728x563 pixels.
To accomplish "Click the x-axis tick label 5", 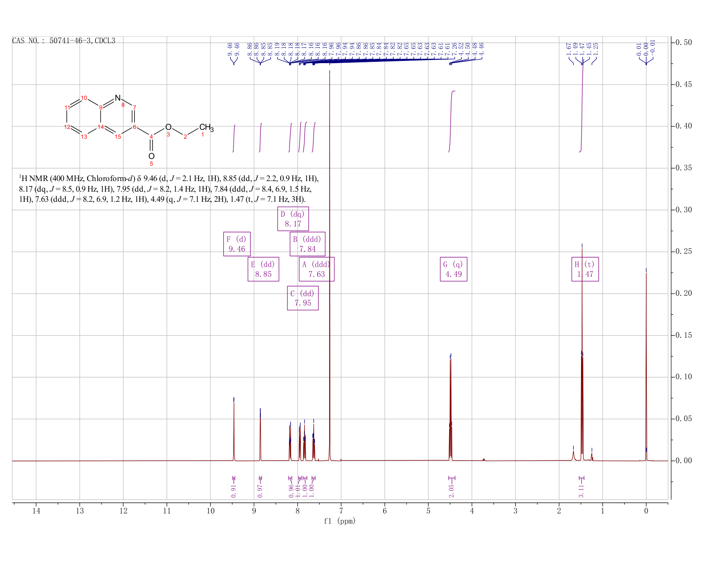I will pos(428,511).
